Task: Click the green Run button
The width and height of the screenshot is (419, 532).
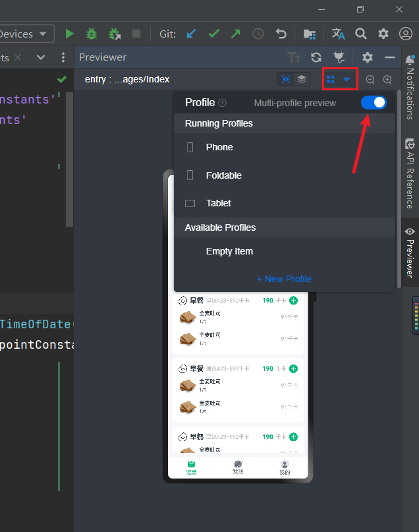Action: (69, 34)
